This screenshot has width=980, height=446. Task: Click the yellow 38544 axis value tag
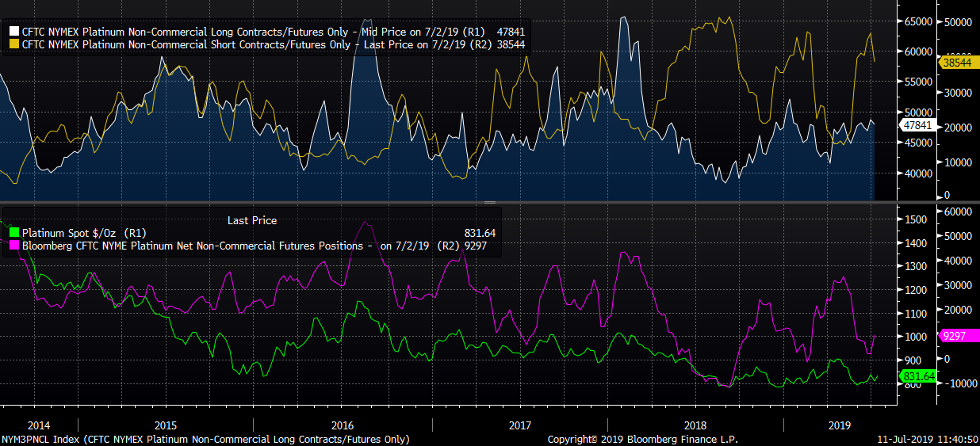pos(958,62)
